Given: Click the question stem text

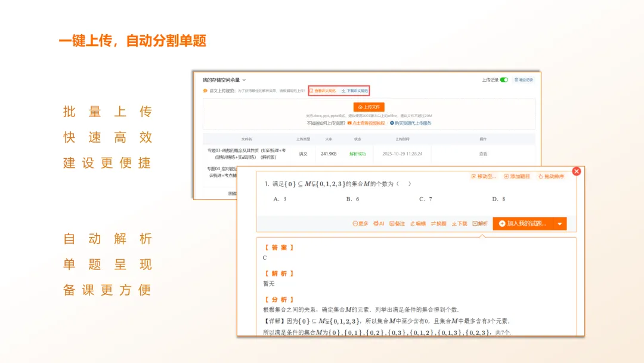Looking at the screenshot, I should (338, 184).
